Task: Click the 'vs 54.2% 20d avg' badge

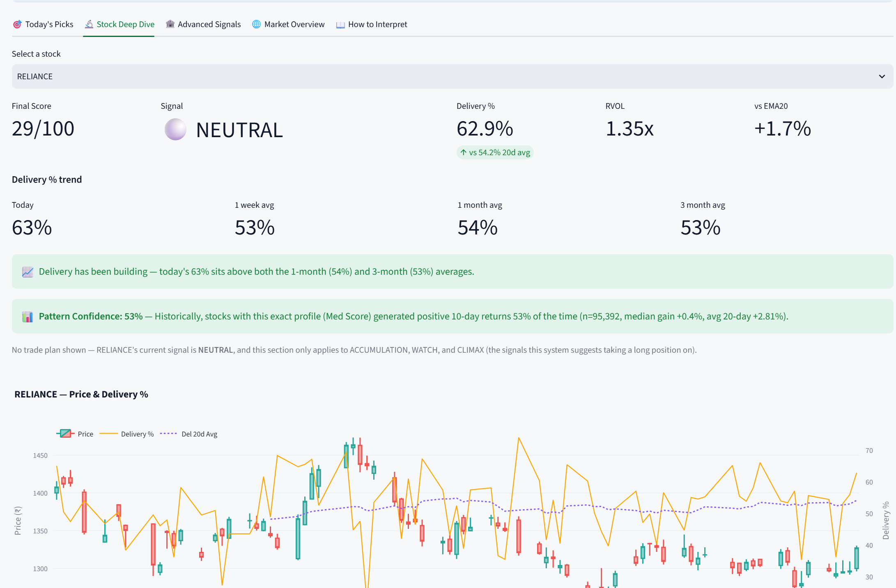Action: [495, 152]
